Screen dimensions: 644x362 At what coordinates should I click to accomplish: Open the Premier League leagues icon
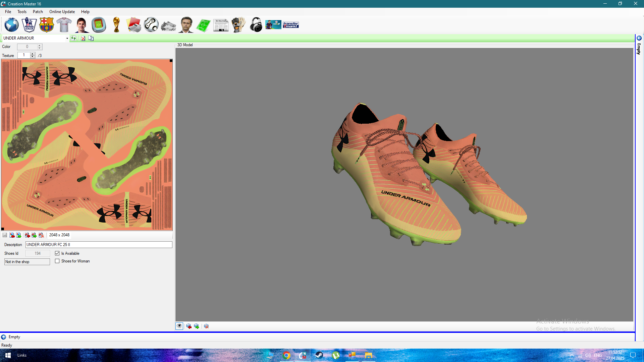pos(29,25)
